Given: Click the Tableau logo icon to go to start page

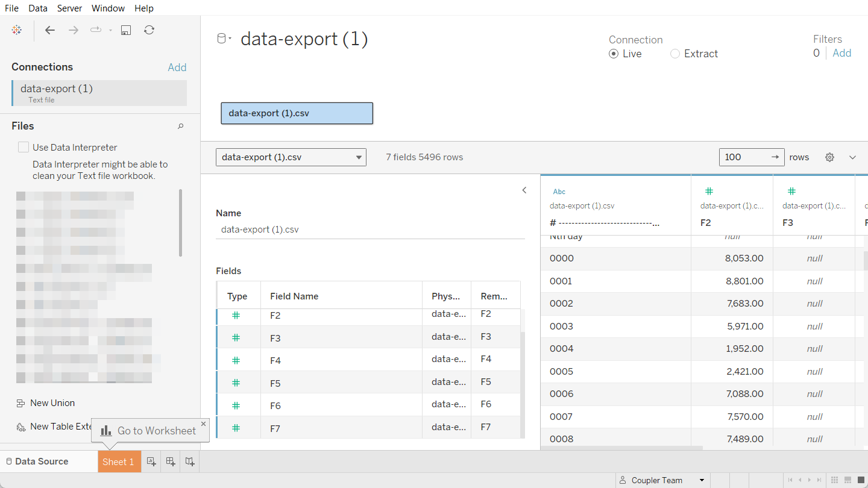Looking at the screenshot, I should point(16,30).
